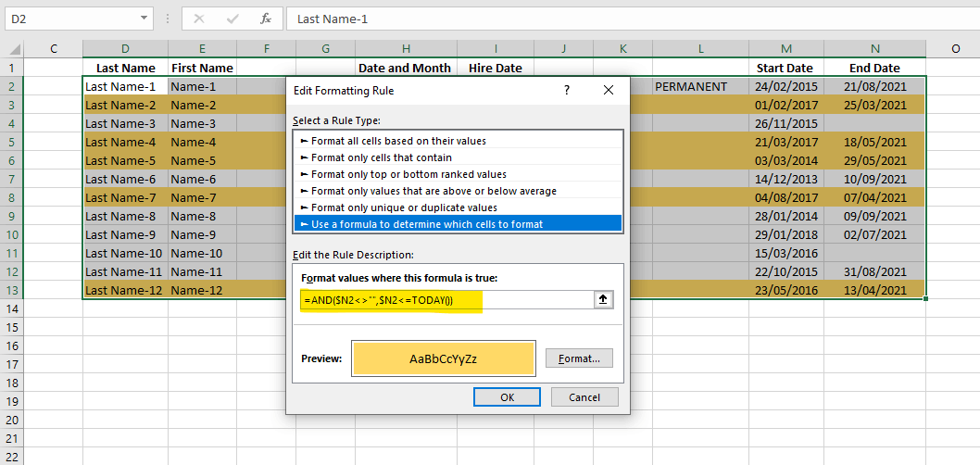Select column C header
This screenshot has width=980, height=465.
[x=53, y=49]
